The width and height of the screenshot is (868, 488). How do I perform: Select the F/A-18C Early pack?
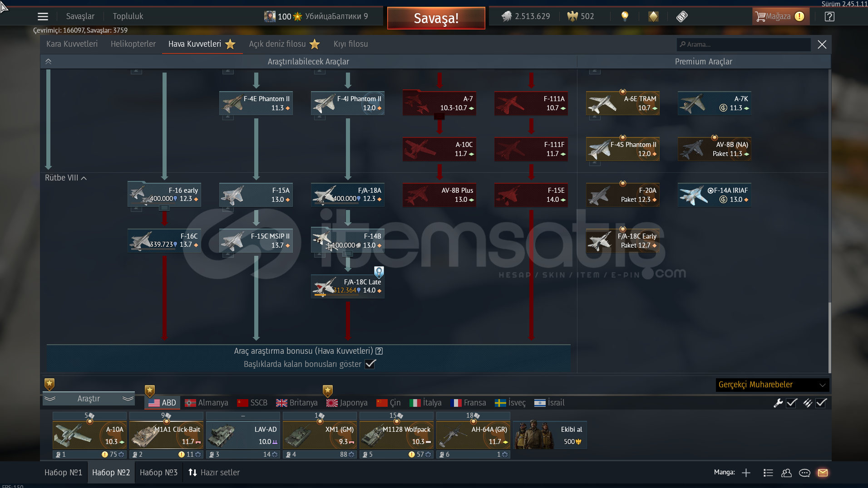coord(623,241)
